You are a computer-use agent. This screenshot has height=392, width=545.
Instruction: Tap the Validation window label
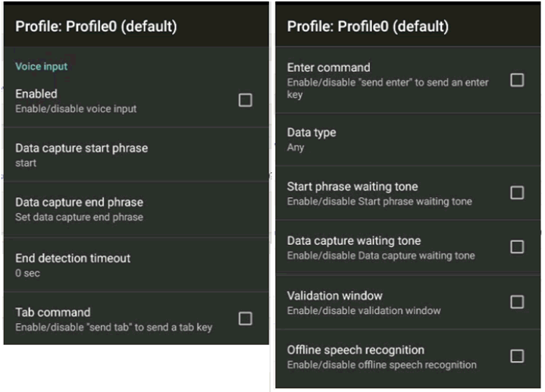335,295
